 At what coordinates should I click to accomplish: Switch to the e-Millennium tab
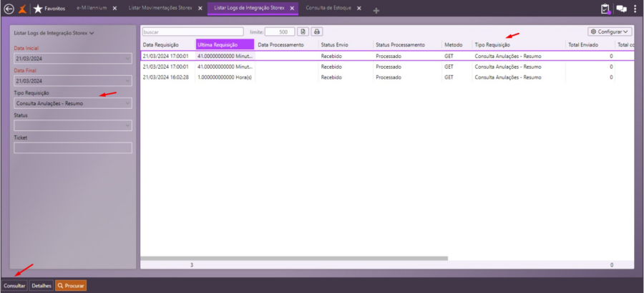point(92,8)
